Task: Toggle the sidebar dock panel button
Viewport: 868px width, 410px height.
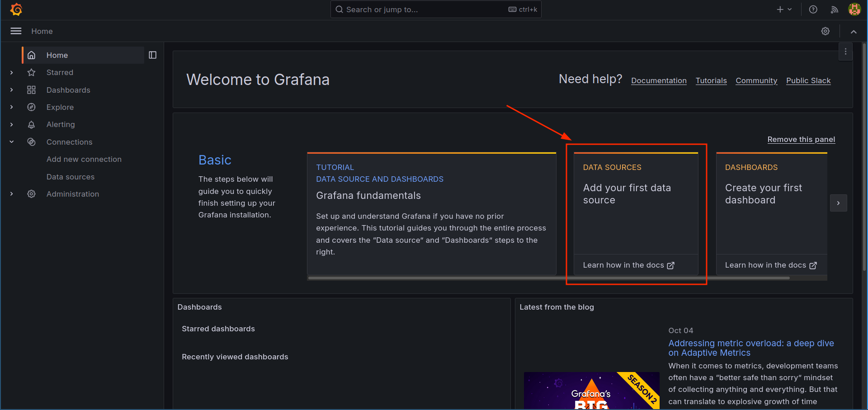Action: pos(153,55)
